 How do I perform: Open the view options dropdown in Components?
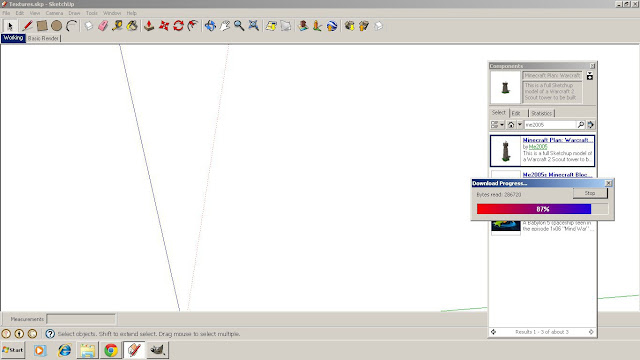[x=497, y=125]
